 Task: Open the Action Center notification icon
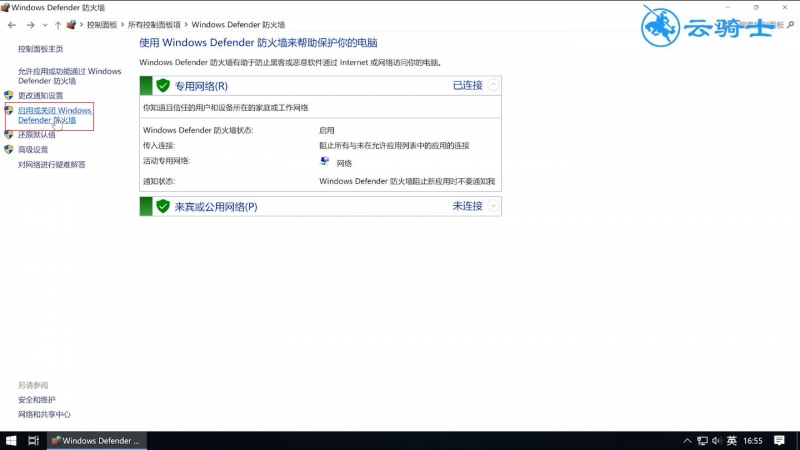(779, 441)
